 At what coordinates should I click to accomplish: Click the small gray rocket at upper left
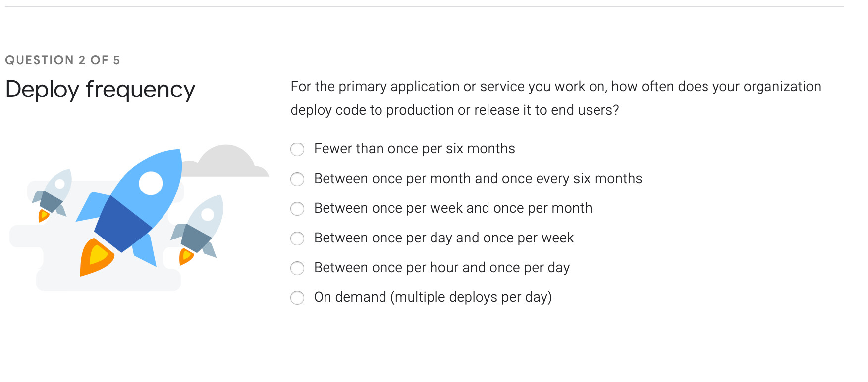(54, 193)
